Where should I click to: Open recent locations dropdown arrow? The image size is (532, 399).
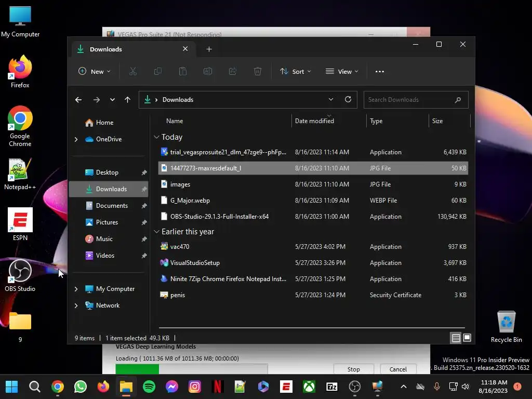pyautogui.click(x=112, y=100)
